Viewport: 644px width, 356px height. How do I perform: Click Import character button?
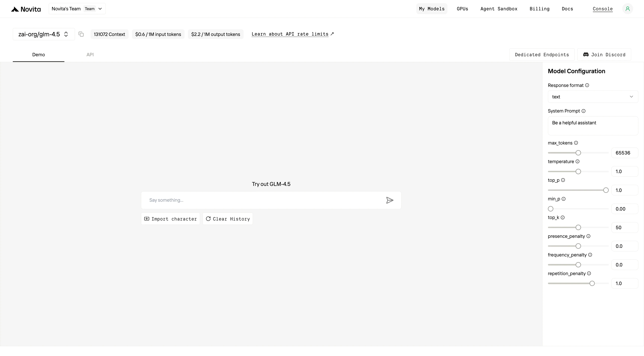point(170,219)
